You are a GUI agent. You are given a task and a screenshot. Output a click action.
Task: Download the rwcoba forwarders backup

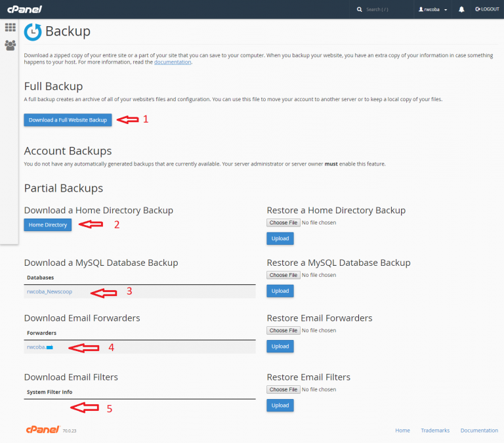pyautogui.click(x=40, y=347)
